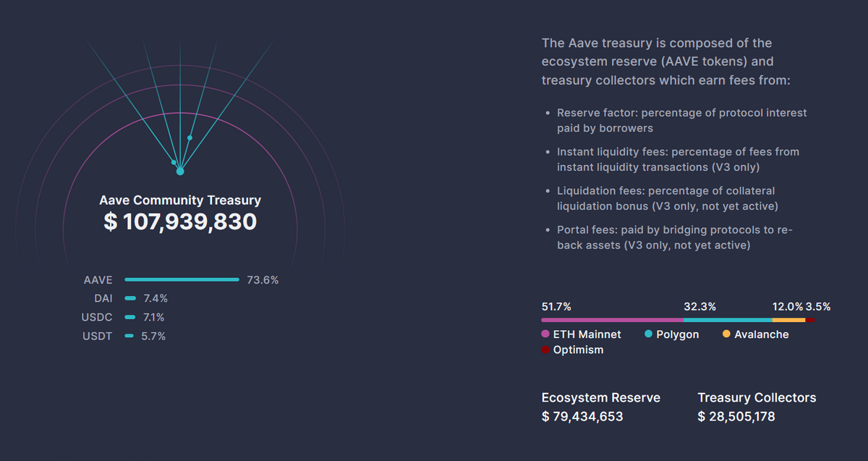The height and width of the screenshot is (461, 868).
Task: Click the Portal fees bullet text
Action: click(675, 237)
